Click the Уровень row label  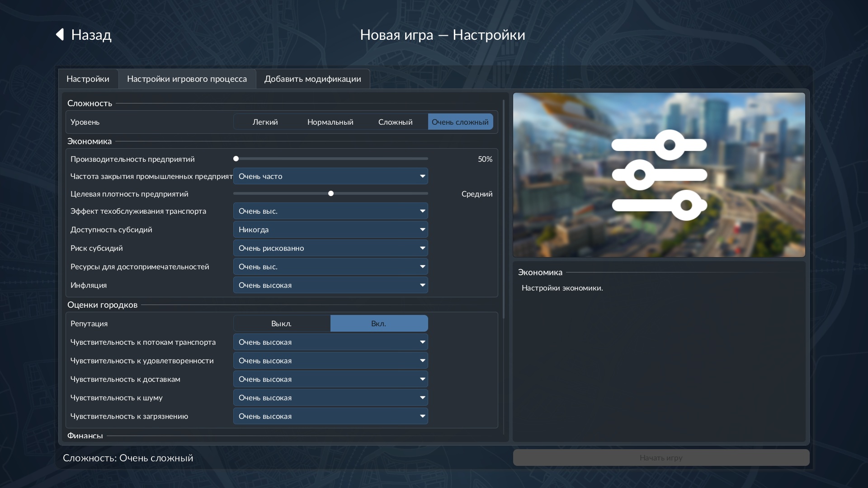pos(85,122)
